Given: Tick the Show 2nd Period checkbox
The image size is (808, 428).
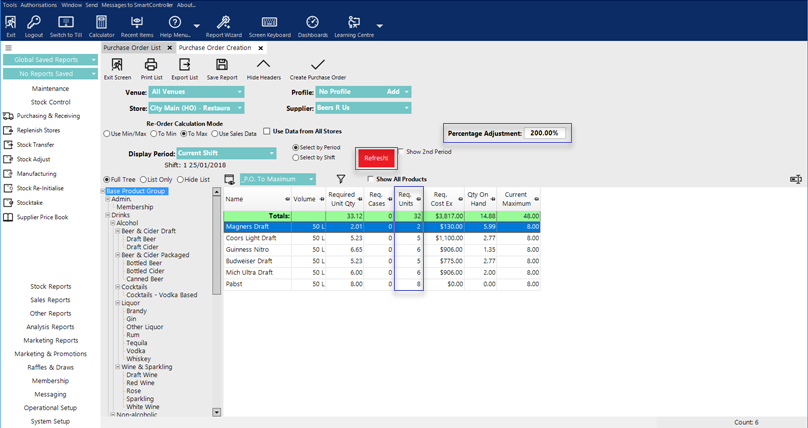Looking at the screenshot, I should [x=402, y=152].
